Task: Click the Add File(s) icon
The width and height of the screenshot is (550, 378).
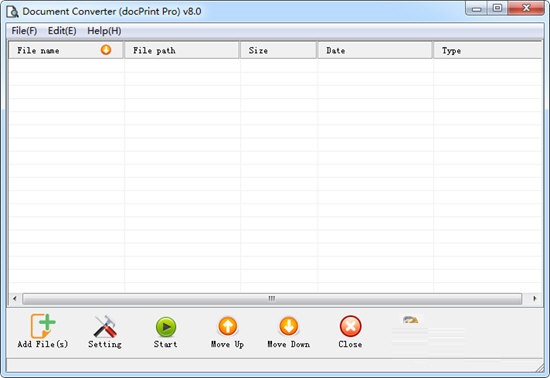Action: tap(43, 326)
